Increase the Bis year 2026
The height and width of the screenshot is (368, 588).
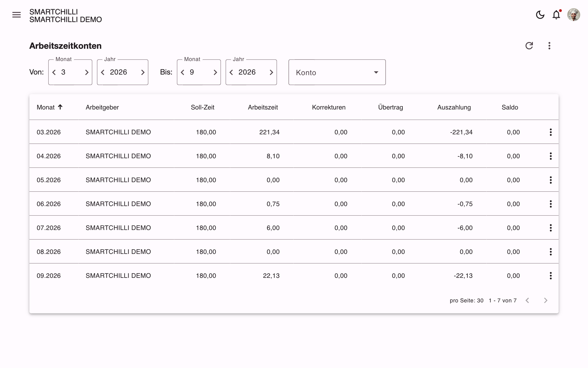(x=271, y=72)
